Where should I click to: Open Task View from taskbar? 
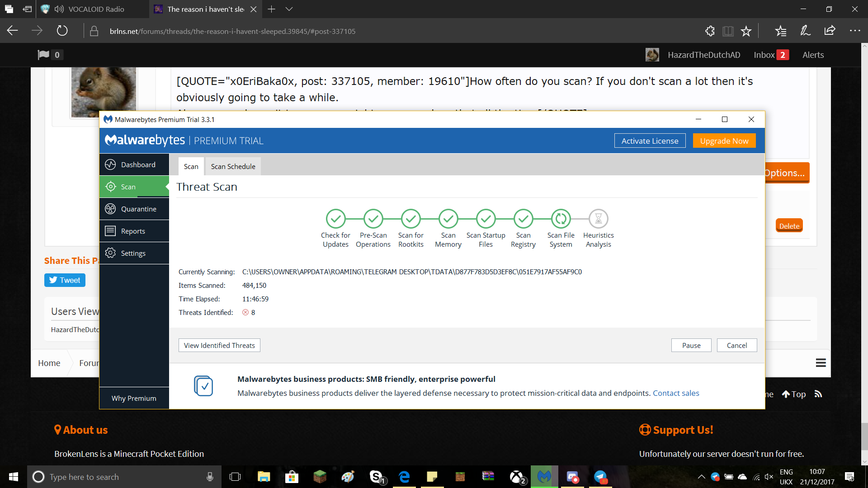pyautogui.click(x=235, y=477)
